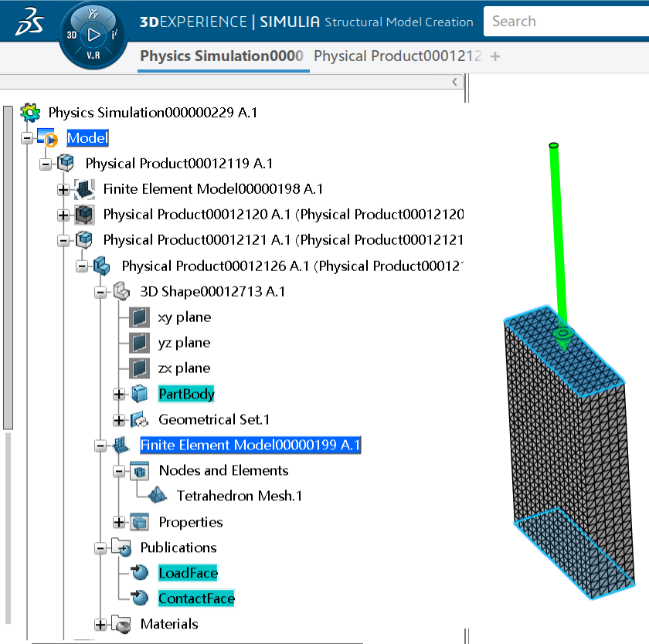Click the 3DEXPERIENCE compass play button

tap(93, 35)
